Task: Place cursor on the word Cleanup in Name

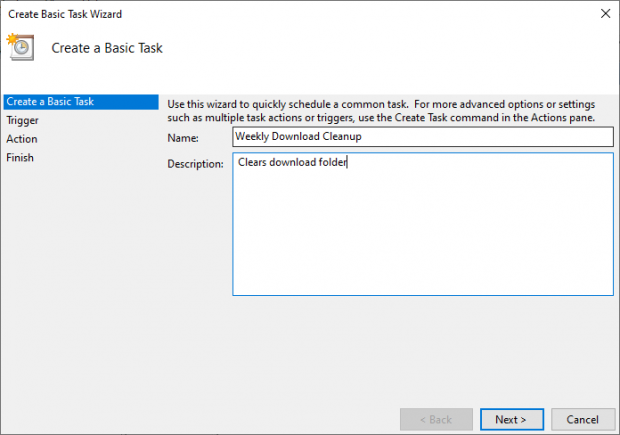Action: point(342,137)
